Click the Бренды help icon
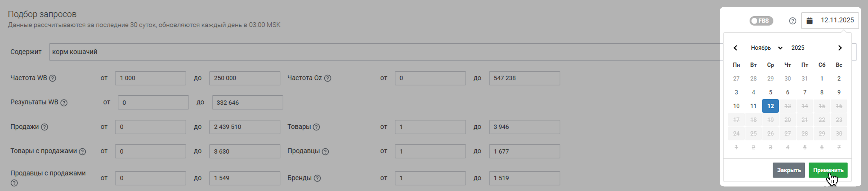The image size is (868, 191). point(317,178)
